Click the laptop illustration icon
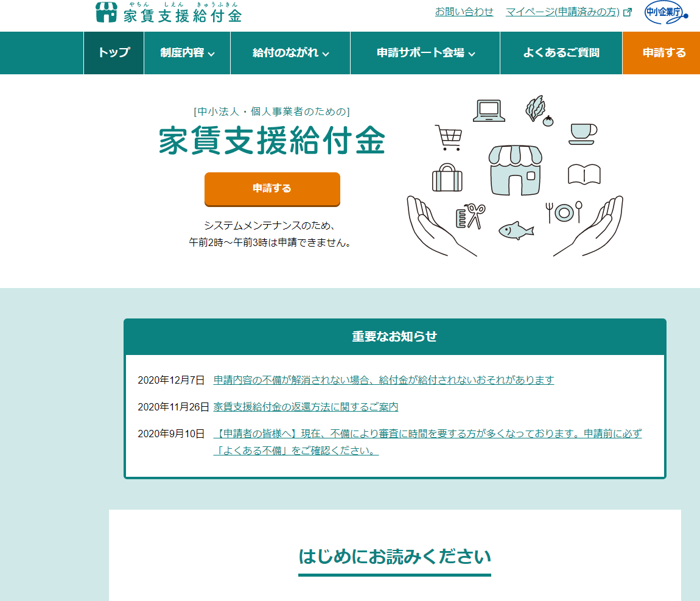The height and width of the screenshot is (601, 700). pos(489,111)
